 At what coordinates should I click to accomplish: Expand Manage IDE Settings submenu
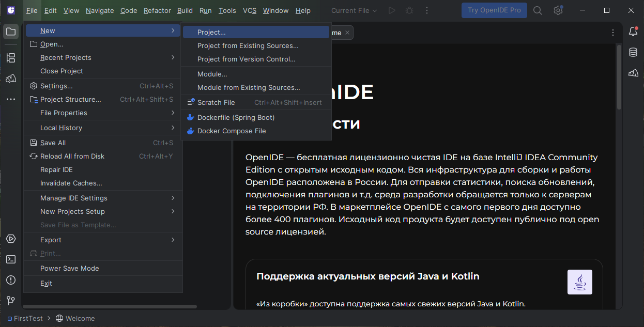(103, 198)
